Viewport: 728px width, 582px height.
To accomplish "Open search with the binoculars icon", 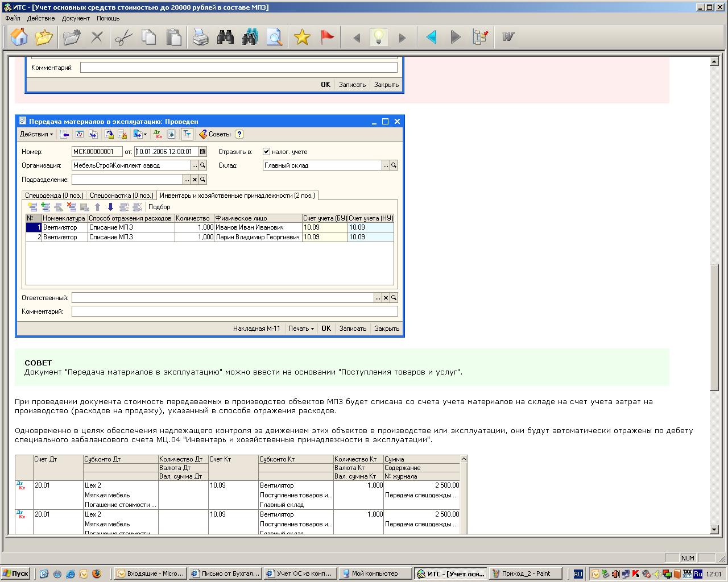I will 226,38.
